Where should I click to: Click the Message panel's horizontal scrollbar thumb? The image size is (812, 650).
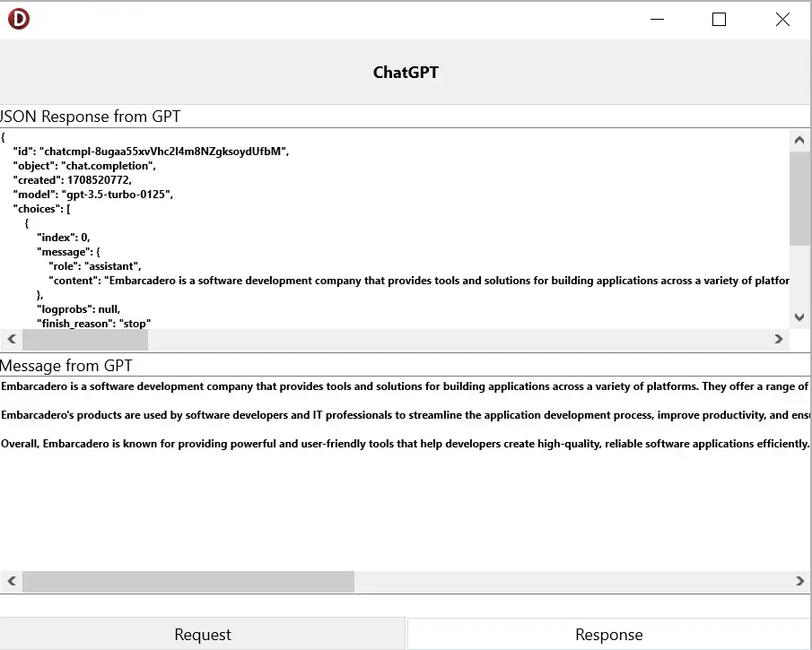click(x=188, y=582)
